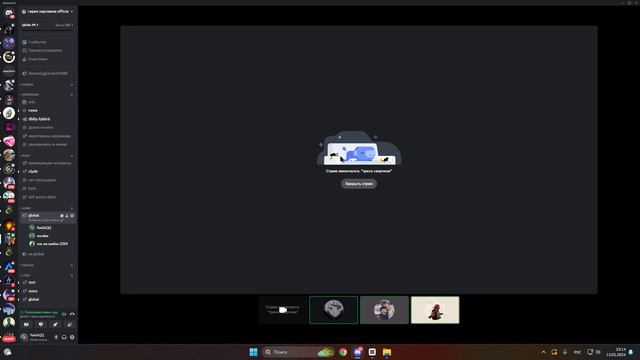Open the clyde text channel
Viewport: 640px width, 360px height.
[x=48, y=171]
